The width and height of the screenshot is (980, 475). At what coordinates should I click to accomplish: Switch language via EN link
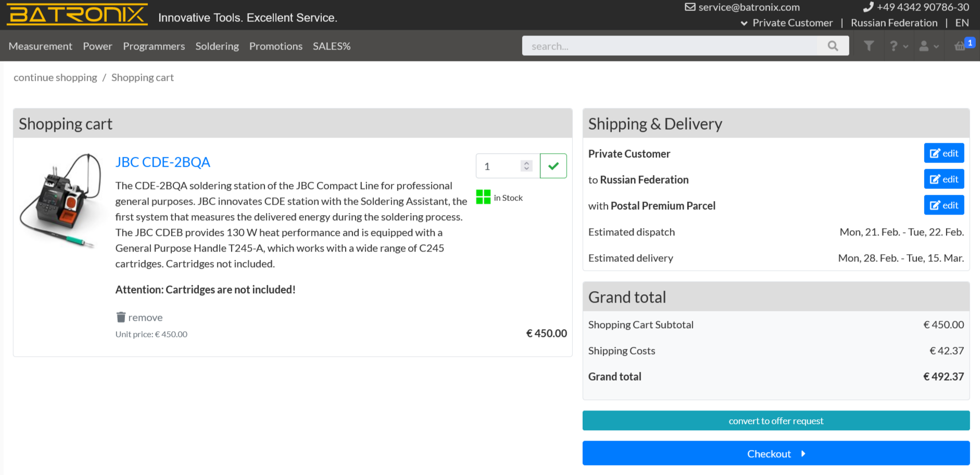[962, 23]
